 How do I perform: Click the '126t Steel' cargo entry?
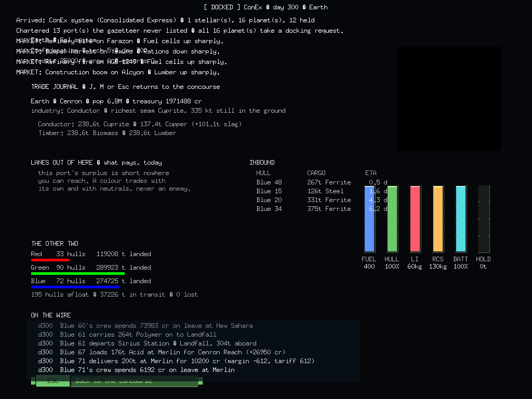pos(325,191)
